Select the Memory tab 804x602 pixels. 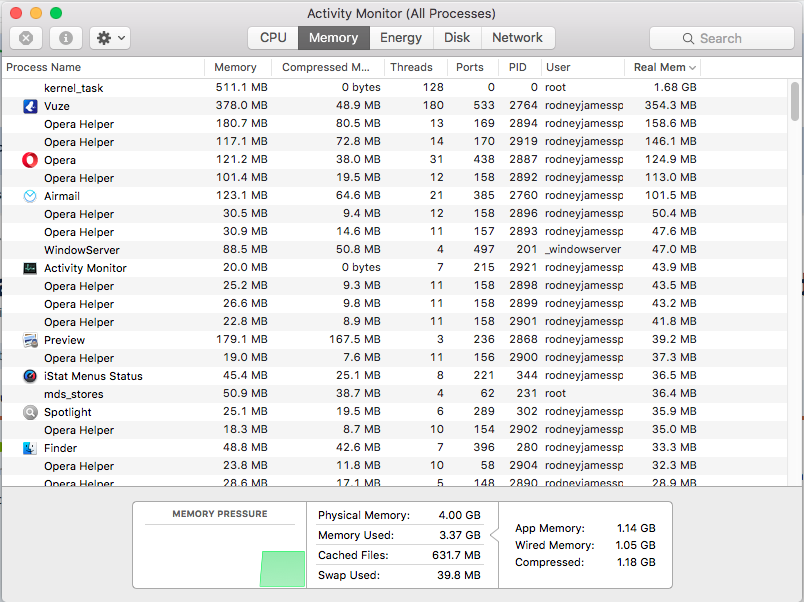(333, 38)
